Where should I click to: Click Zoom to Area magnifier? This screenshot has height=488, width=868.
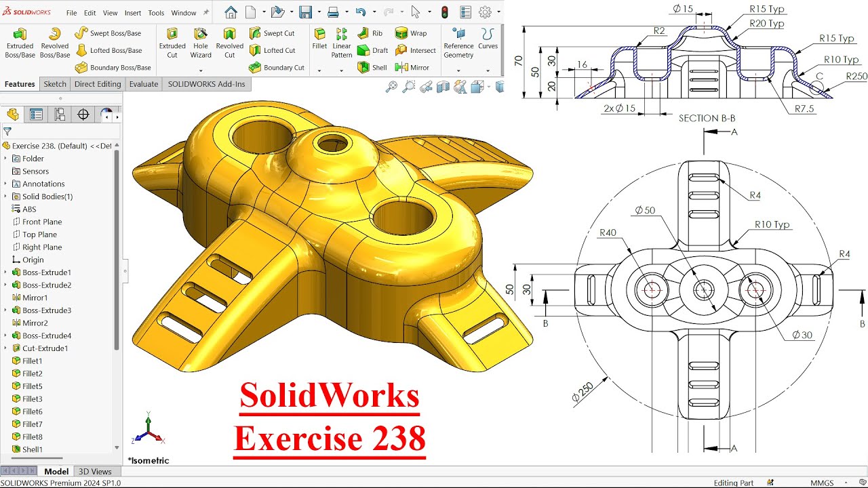(x=408, y=87)
